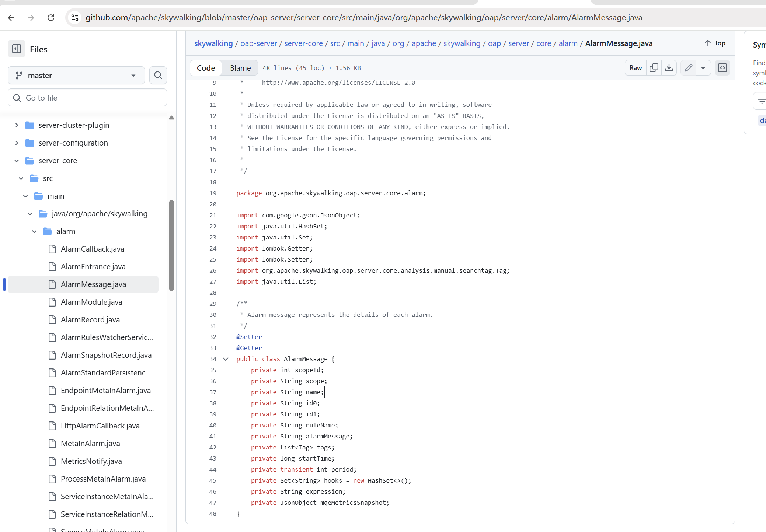Image resolution: width=766 pixels, height=532 pixels.
Task: Open AlarmRecord.java in file tree
Action: click(90, 320)
